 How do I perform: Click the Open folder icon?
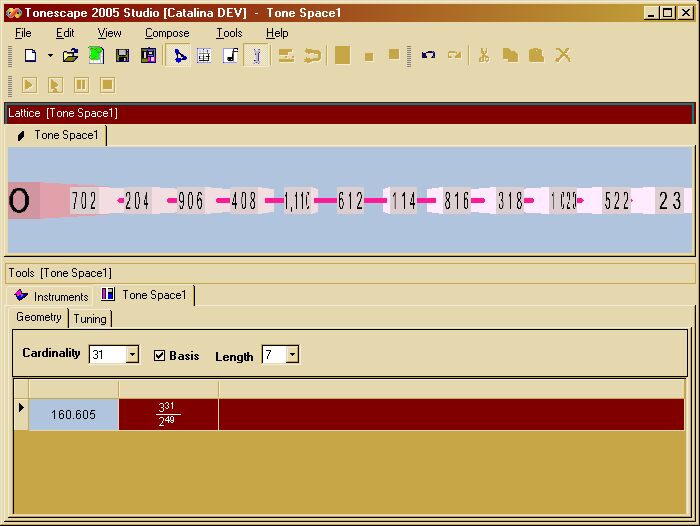tap(70, 55)
